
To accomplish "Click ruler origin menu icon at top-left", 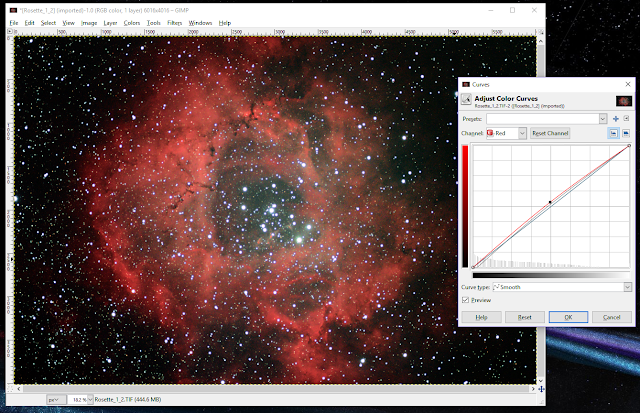I will [10, 31].
